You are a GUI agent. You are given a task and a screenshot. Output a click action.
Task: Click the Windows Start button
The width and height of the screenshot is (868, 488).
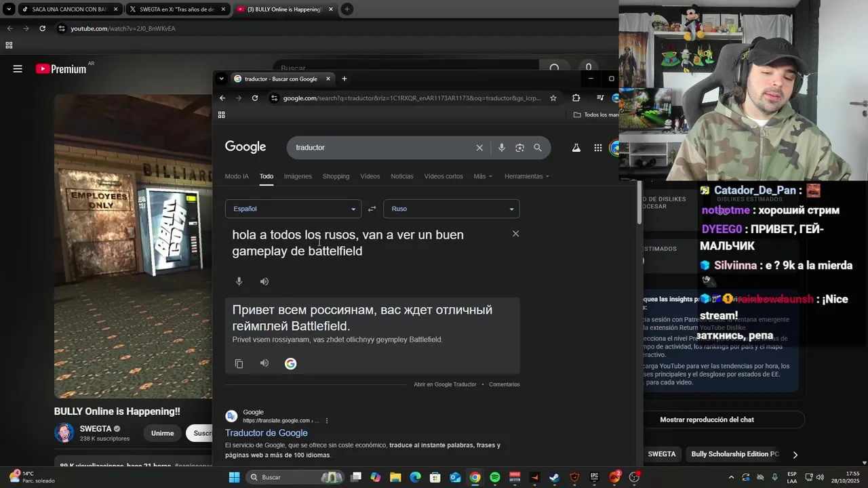pyautogui.click(x=234, y=477)
